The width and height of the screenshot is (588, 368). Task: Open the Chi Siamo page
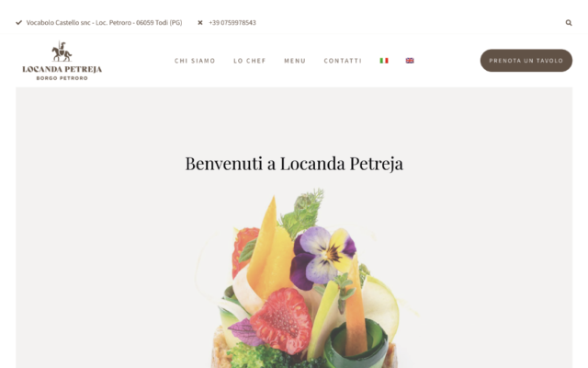pyautogui.click(x=195, y=61)
